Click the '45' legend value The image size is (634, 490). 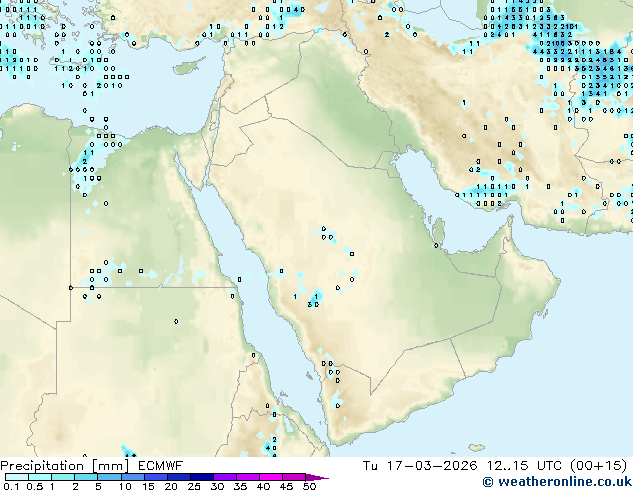coord(286,486)
